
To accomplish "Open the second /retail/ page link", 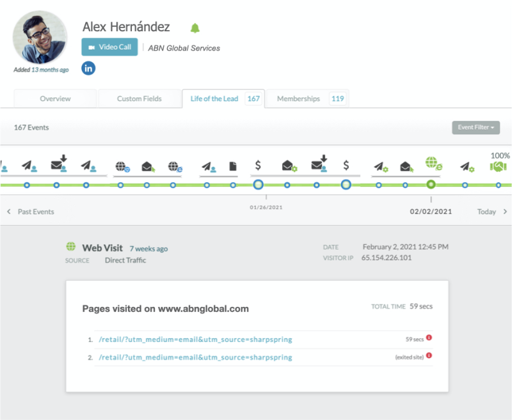I will click(196, 357).
